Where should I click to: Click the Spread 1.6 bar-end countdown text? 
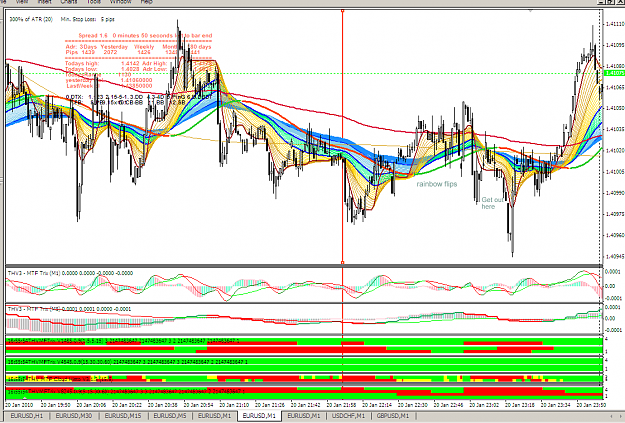(x=145, y=35)
